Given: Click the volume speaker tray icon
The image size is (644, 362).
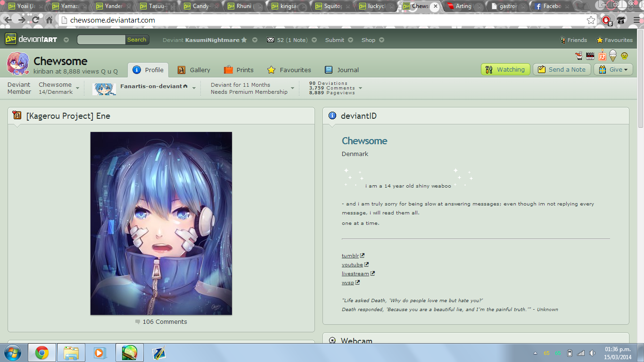Looking at the screenshot, I should pos(592,353).
